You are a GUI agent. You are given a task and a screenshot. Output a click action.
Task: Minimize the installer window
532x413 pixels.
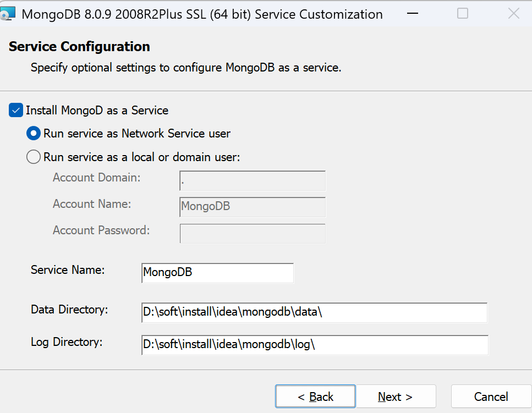click(x=412, y=14)
